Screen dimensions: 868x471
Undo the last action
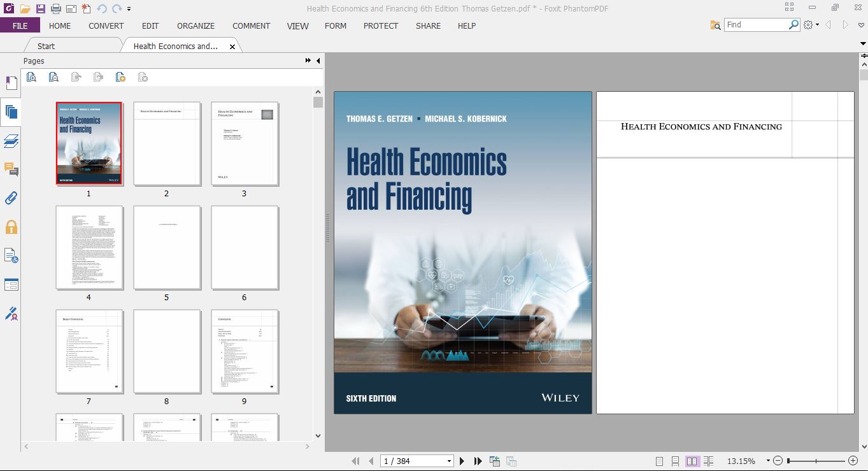[102, 9]
